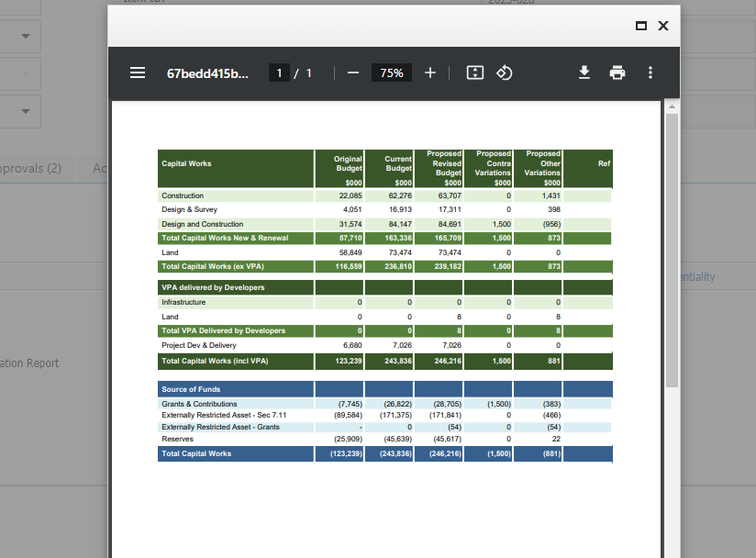
Task: Click the fit to page icon
Action: coord(475,73)
